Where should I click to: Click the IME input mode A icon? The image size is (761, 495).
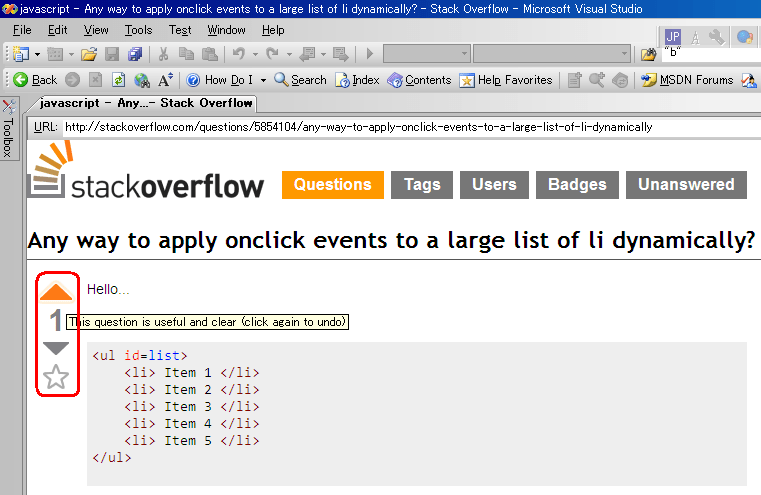(x=695, y=37)
